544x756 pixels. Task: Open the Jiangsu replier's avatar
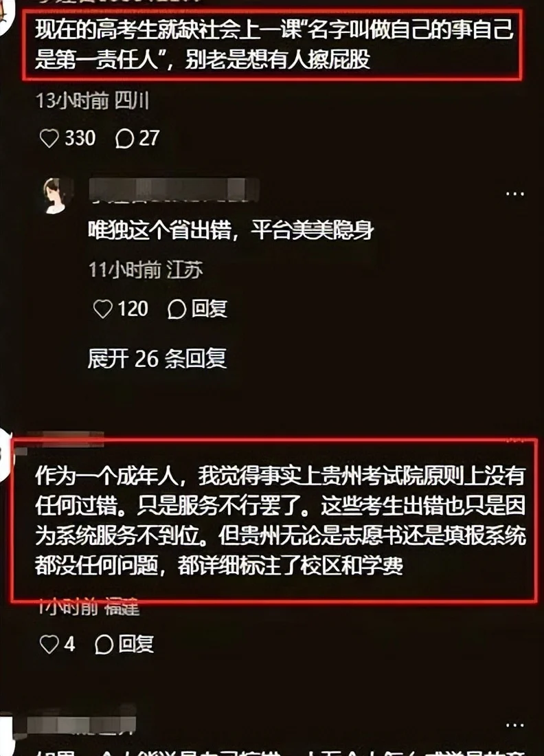point(58,195)
